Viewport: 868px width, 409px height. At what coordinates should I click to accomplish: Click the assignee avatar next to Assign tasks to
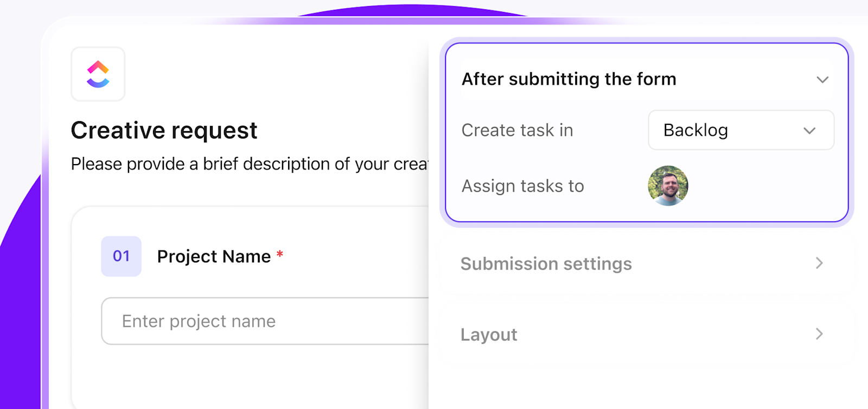[x=668, y=186]
